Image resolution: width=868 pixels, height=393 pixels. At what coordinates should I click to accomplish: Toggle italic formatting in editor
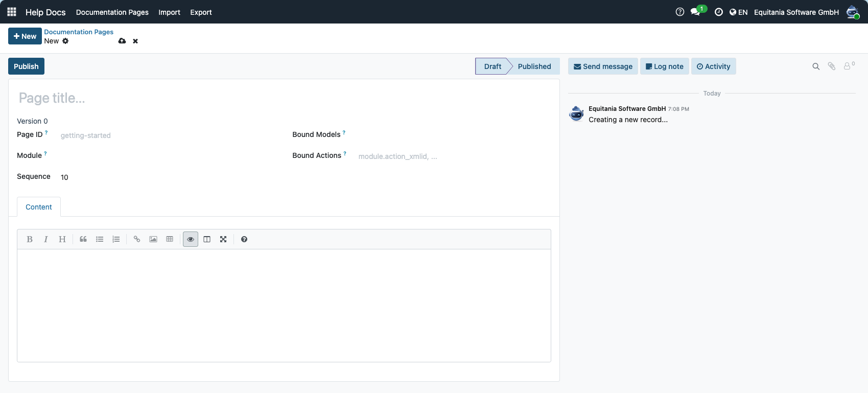coord(46,239)
